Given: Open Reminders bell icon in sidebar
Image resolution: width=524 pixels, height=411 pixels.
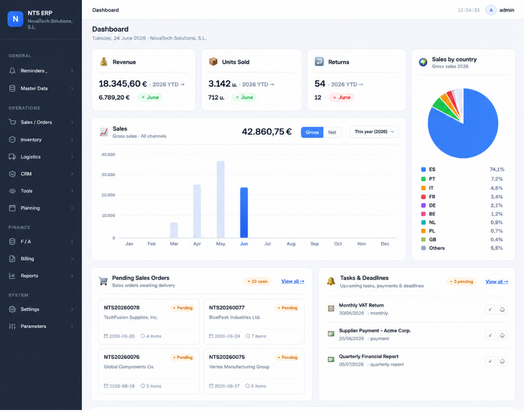Looking at the screenshot, I should pos(12,71).
